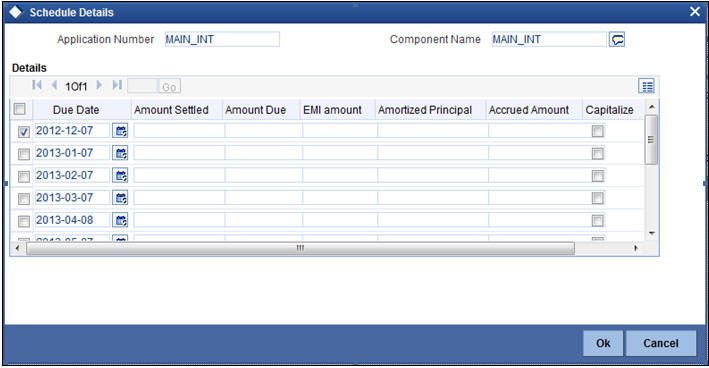Open calendar picker for 2013-03-07 row

[x=120, y=198]
